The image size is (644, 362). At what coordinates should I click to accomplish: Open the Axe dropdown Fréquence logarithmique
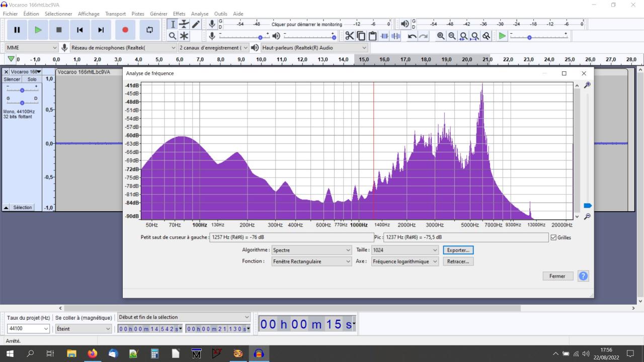405,261
